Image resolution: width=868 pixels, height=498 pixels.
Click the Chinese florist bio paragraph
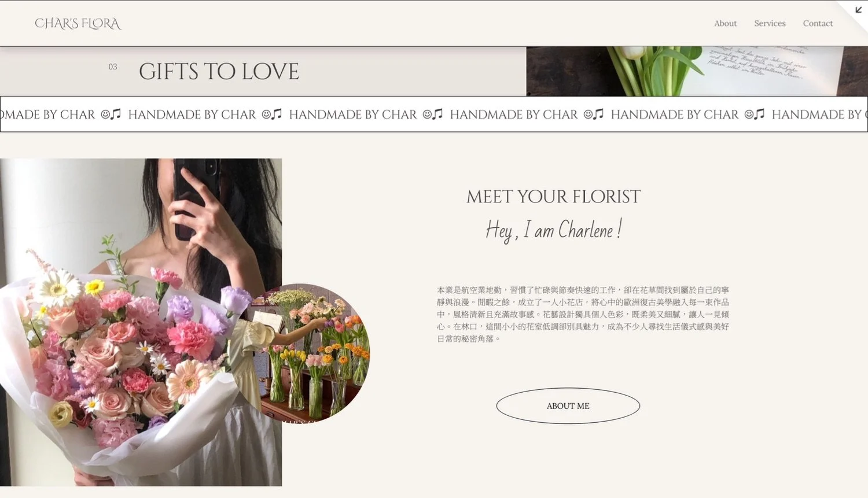583,314
